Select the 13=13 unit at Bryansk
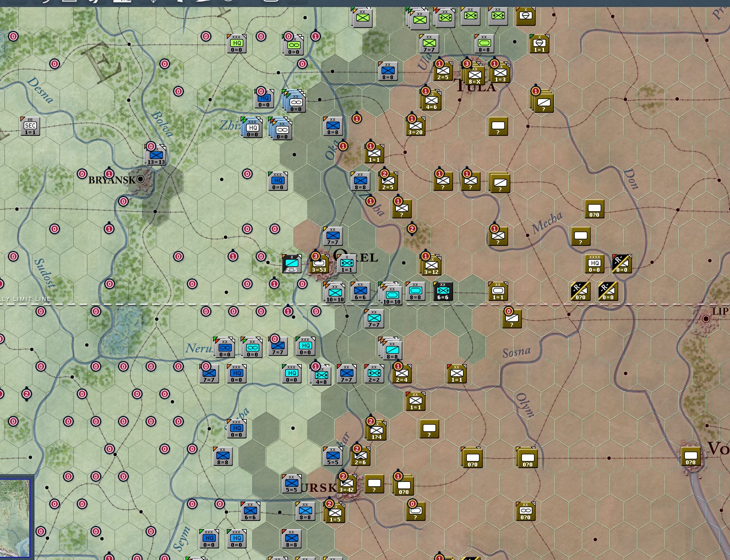 coord(156,155)
